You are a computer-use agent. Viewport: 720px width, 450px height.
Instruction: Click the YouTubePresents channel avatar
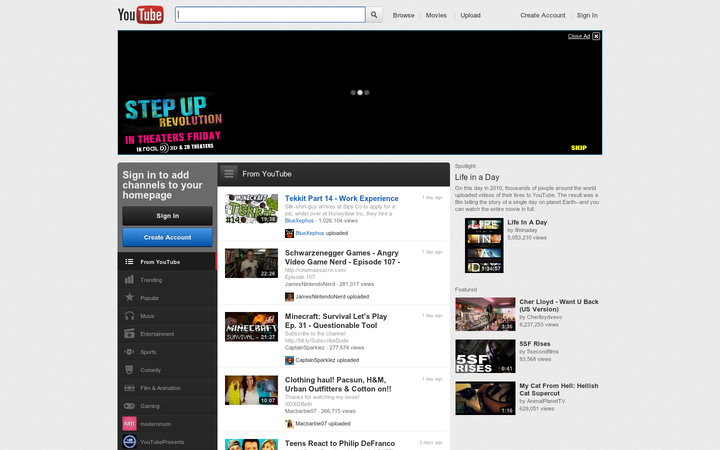(x=129, y=442)
